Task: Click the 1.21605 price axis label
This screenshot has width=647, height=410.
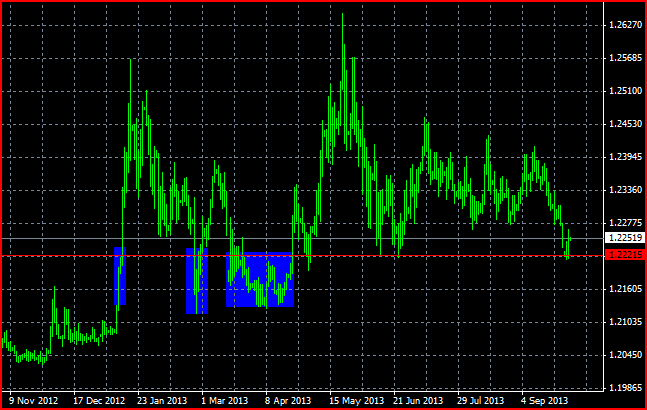Action: click(x=626, y=289)
